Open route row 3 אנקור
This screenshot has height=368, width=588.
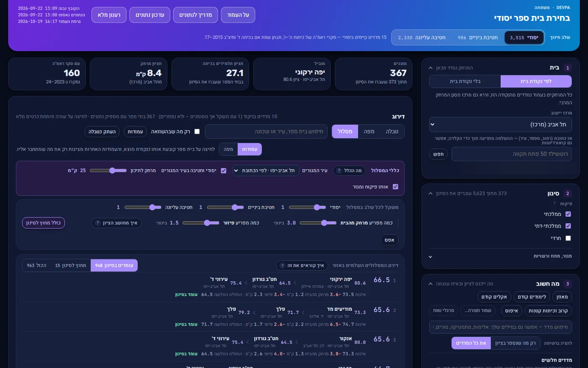[x=210, y=346]
